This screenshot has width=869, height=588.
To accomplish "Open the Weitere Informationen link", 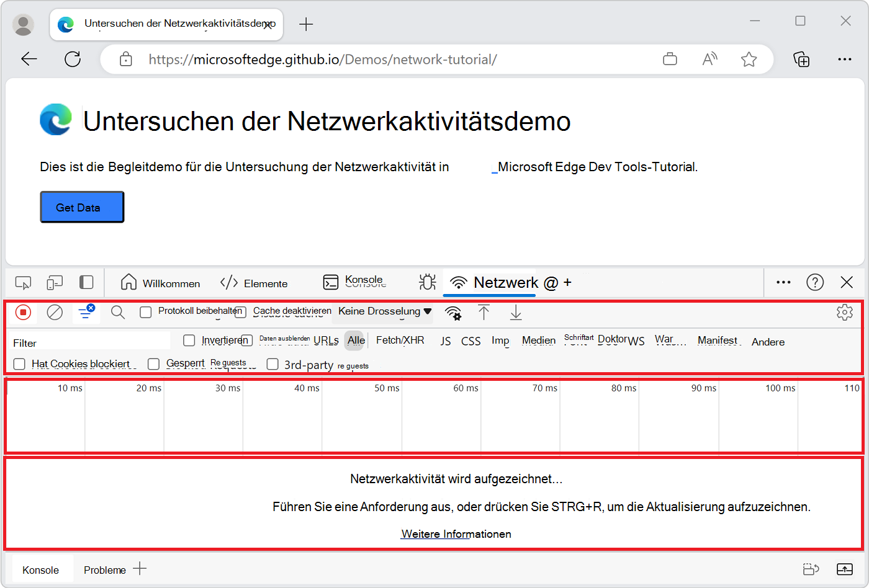I will pyautogui.click(x=456, y=534).
